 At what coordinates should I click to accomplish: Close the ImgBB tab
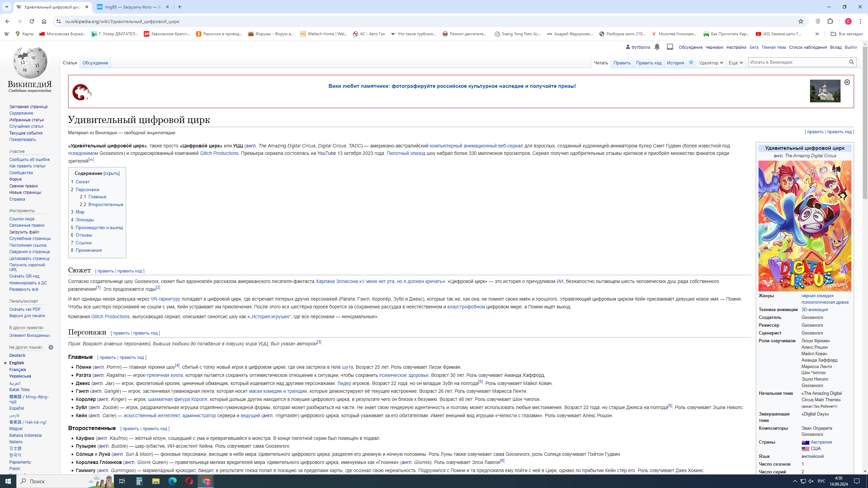[167, 7]
